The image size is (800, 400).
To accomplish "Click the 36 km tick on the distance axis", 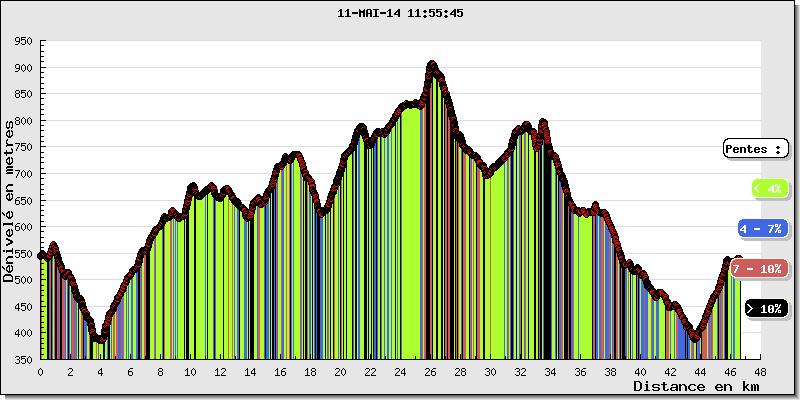I will tap(581, 372).
